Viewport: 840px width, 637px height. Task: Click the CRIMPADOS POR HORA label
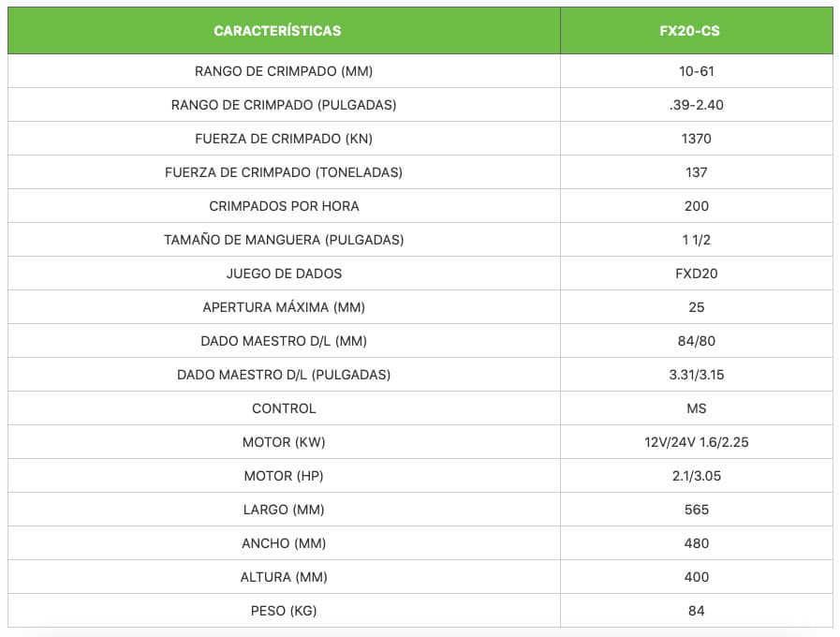(284, 206)
